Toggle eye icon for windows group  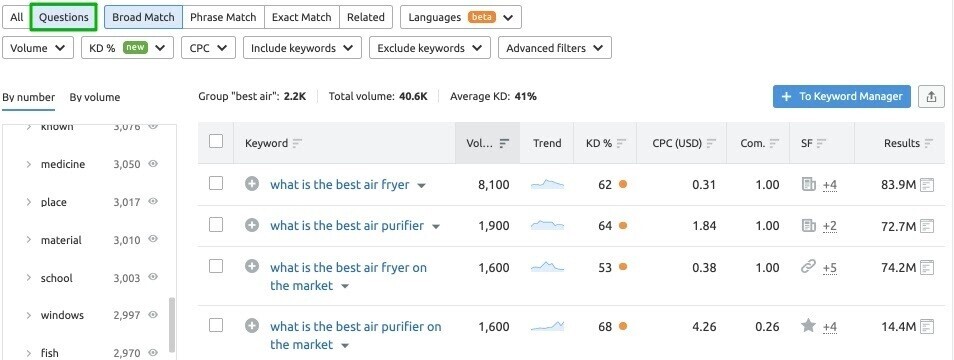point(153,314)
